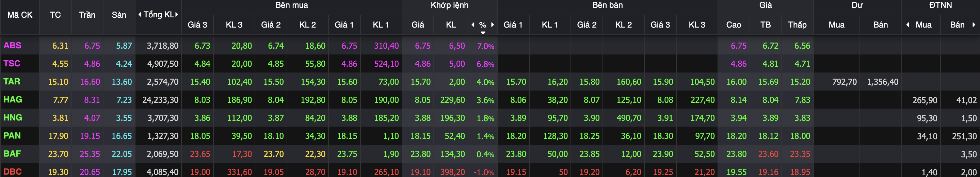The height and width of the screenshot is (177, 980).
Task: Open HAG stock symbol
Action: pos(13,99)
